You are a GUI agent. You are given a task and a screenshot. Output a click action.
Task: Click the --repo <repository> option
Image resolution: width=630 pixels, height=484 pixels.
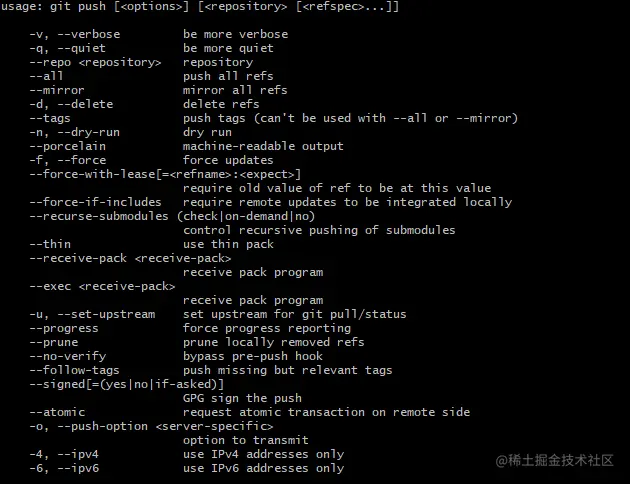(x=95, y=63)
